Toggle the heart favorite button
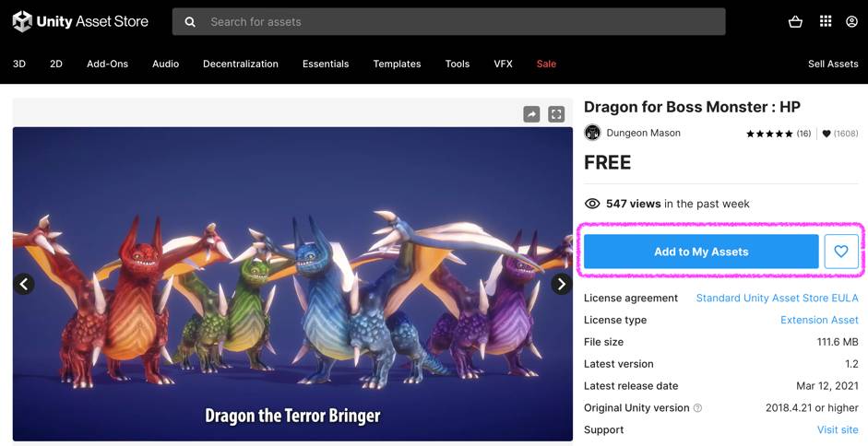Image resolution: width=868 pixels, height=446 pixels. (841, 252)
